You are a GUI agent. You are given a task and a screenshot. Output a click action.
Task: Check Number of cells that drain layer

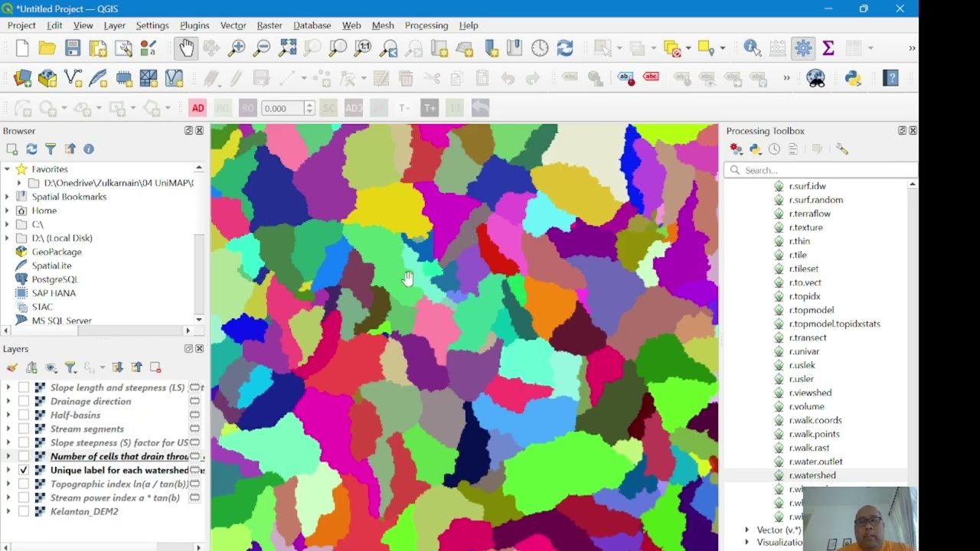point(24,456)
